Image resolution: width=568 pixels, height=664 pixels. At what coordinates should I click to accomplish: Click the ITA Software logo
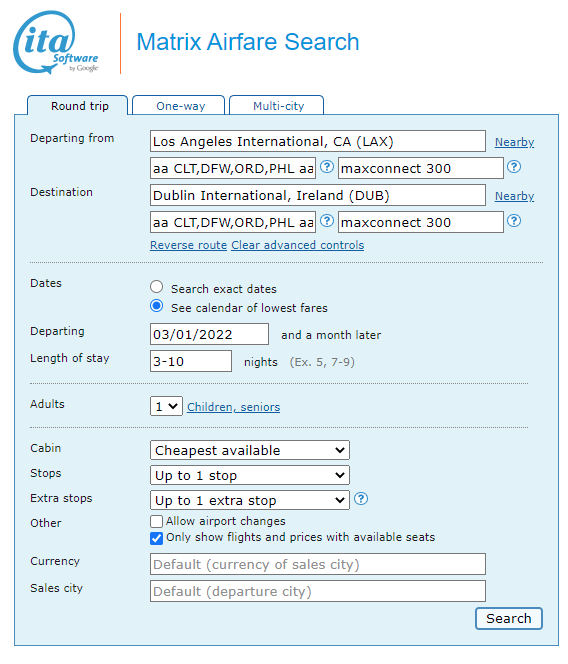click(x=56, y=42)
